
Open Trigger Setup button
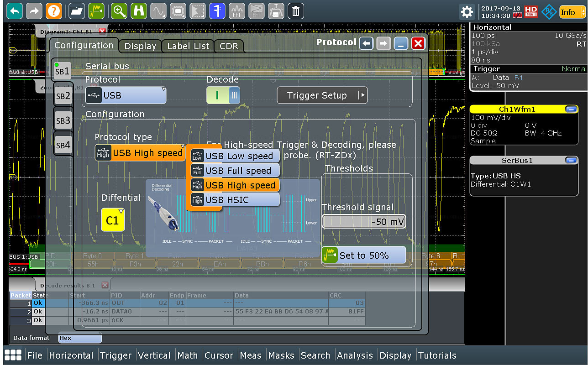[x=322, y=95]
